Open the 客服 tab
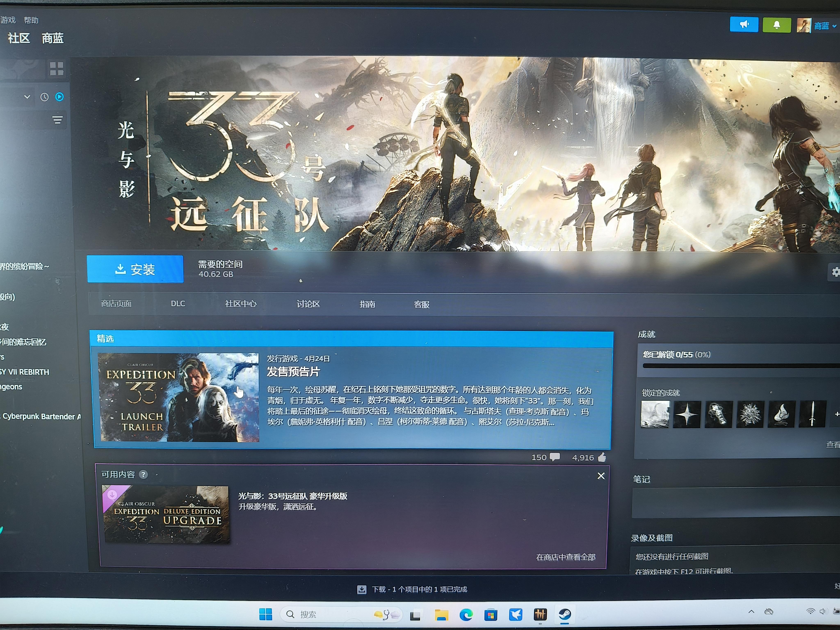Screen dimensions: 840x630 coord(421,304)
